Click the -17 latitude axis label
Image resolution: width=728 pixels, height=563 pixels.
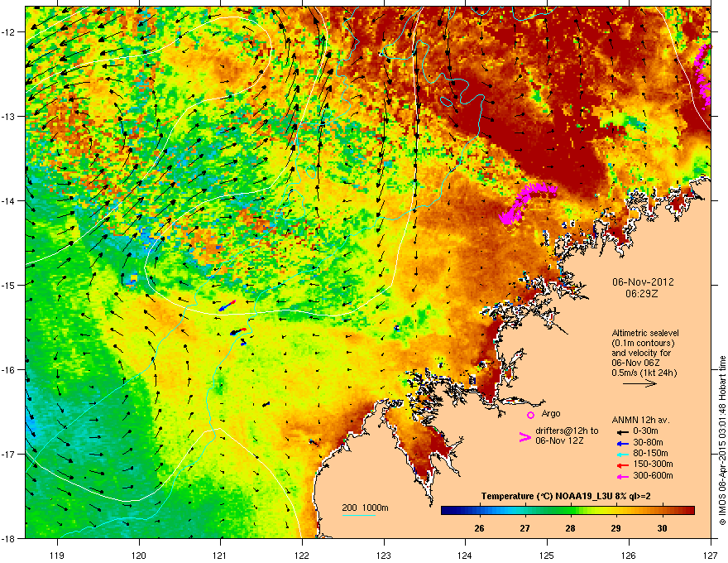click(x=8, y=455)
